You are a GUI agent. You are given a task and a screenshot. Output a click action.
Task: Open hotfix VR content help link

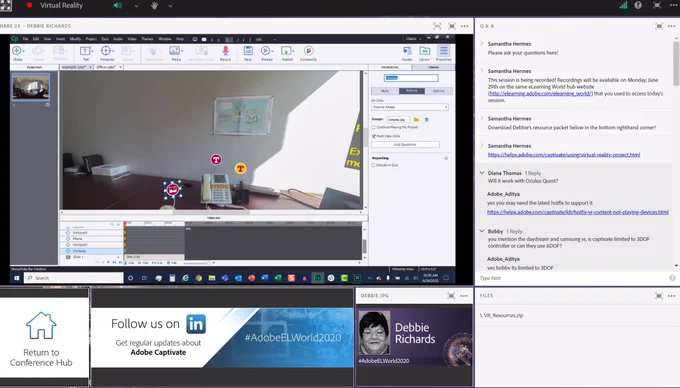tap(578, 212)
